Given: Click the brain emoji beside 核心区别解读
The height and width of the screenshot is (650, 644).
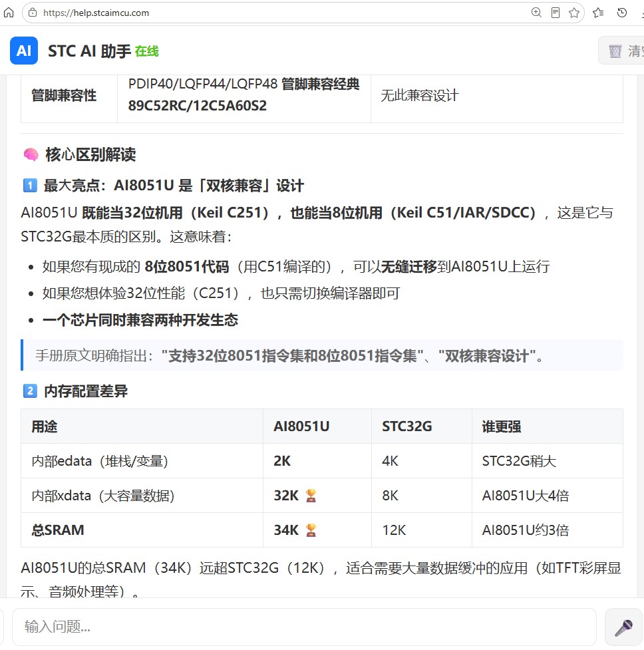Looking at the screenshot, I should (31, 154).
